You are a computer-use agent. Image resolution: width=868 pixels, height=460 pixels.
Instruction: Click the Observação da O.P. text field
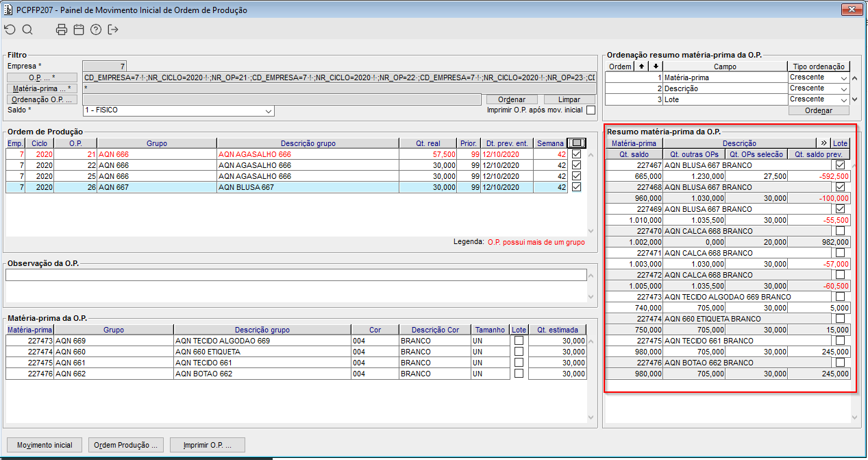296,275
